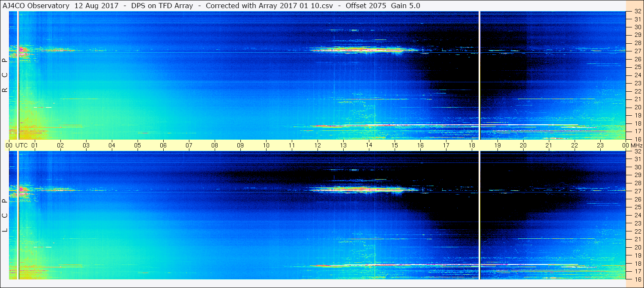
Task: Pick the "19" hour label on the time axis
Action: pos(497,145)
